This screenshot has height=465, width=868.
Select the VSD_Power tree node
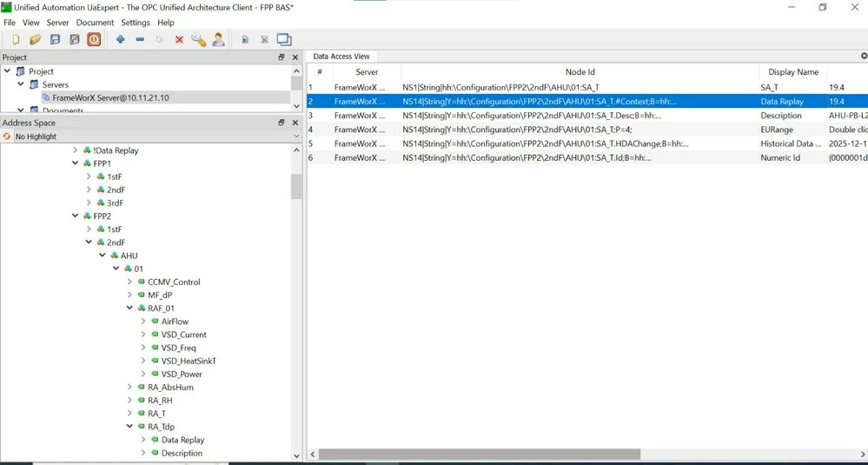182,374
